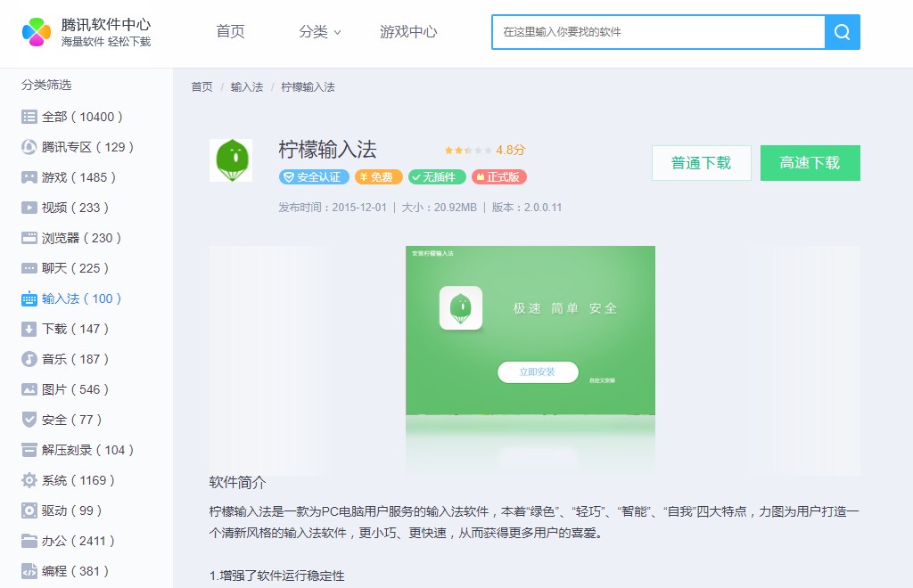This screenshot has height=588, width=913.
Task: Select the 输入法 category icon in sidebar
Action: pos(29,298)
